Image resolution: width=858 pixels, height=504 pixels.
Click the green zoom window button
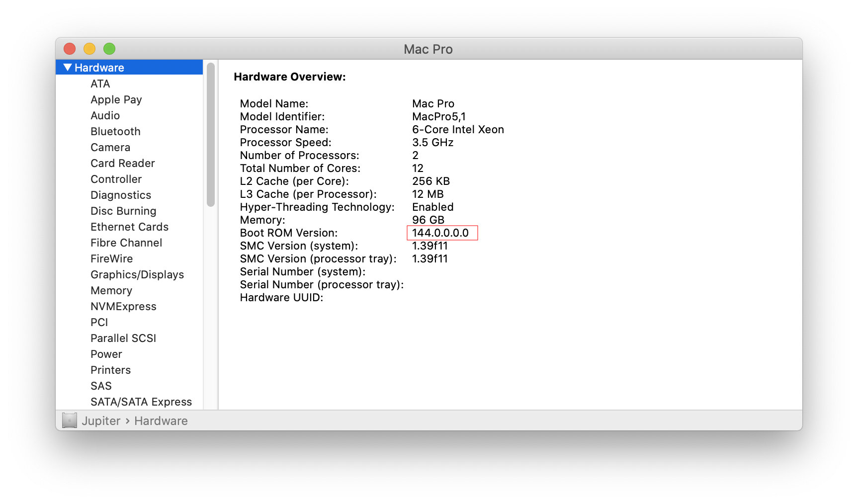click(109, 49)
